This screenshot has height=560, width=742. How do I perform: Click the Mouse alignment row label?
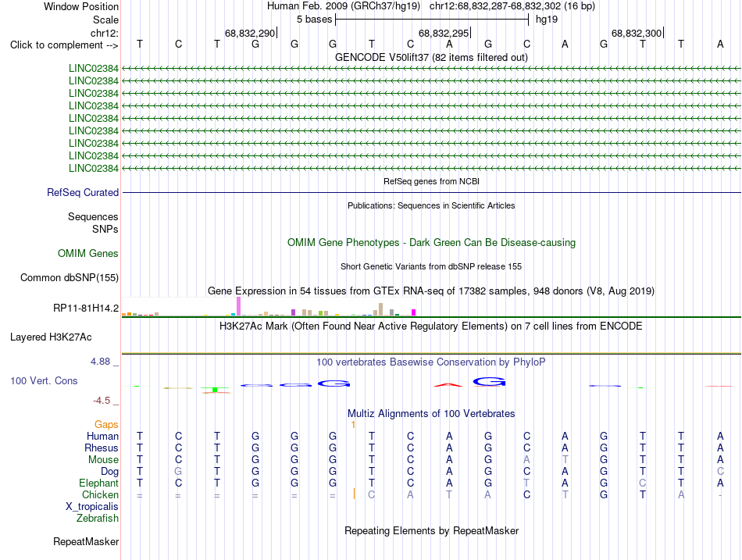click(x=103, y=460)
